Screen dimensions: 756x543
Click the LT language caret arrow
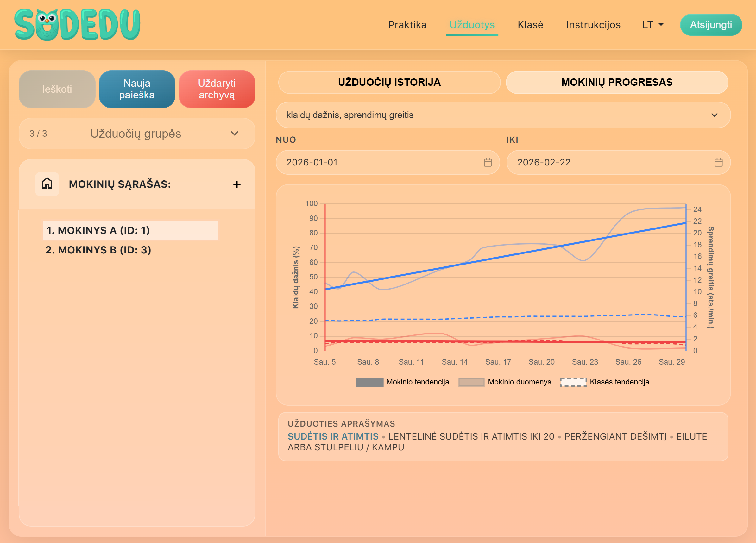pos(661,25)
